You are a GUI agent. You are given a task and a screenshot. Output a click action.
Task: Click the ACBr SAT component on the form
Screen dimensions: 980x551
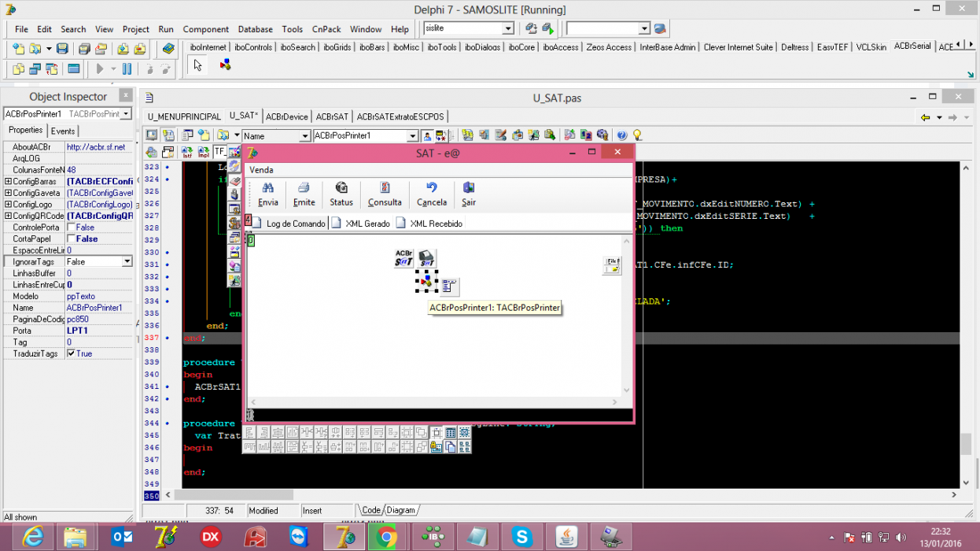click(404, 258)
